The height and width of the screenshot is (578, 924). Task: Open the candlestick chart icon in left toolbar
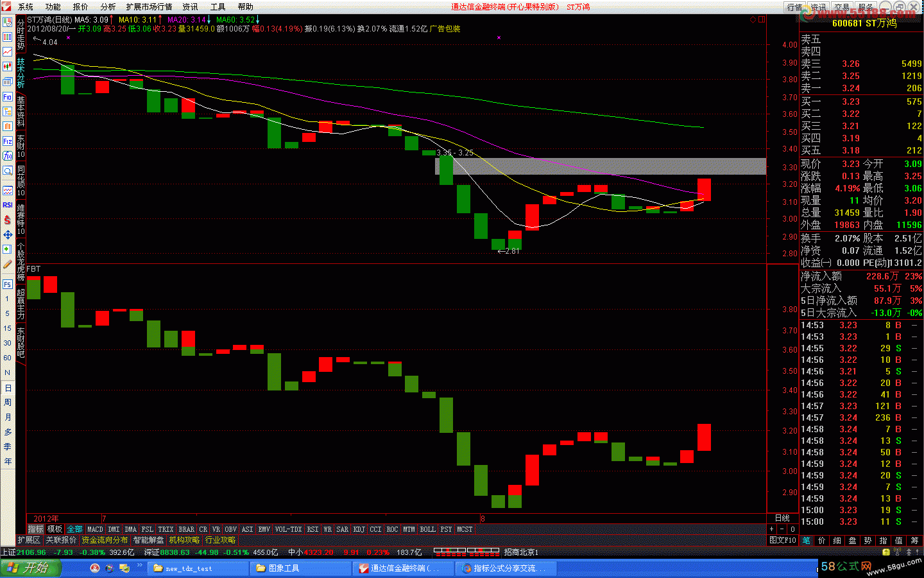(x=8, y=66)
